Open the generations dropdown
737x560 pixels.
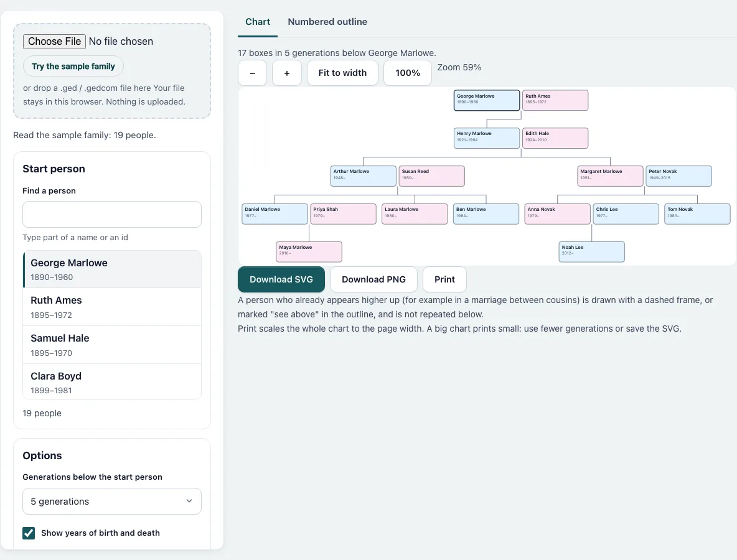tap(112, 502)
